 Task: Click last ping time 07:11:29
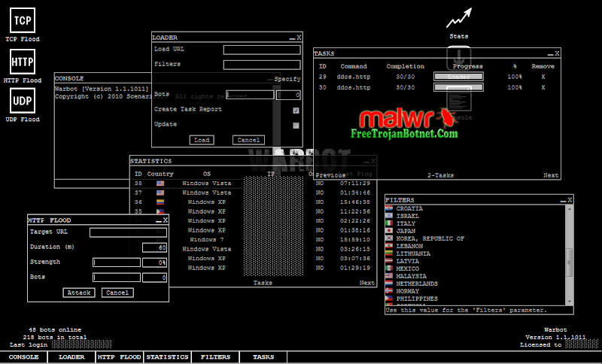355,184
